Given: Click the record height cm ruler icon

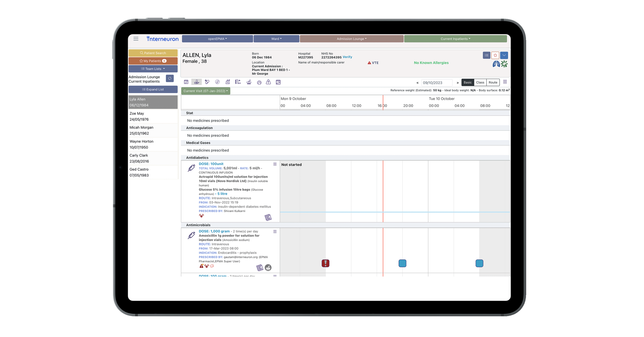Looking at the screenshot, I should [x=238, y=82].
